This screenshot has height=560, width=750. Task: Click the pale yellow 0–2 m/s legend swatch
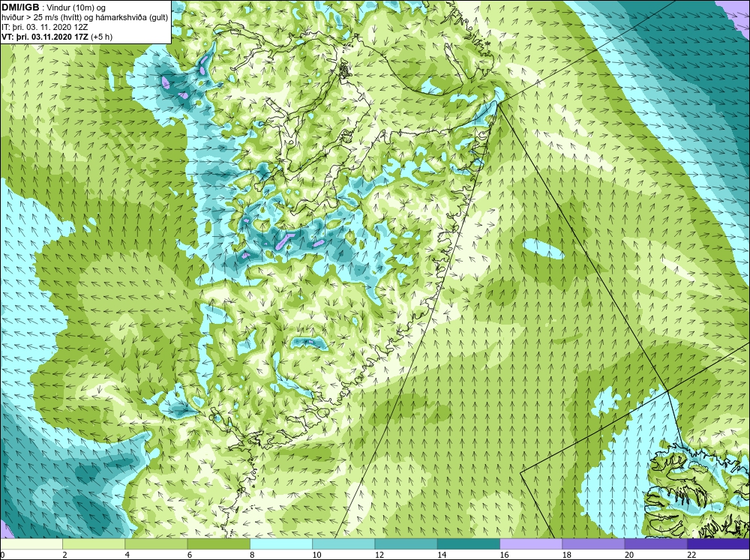coord(31,544)
